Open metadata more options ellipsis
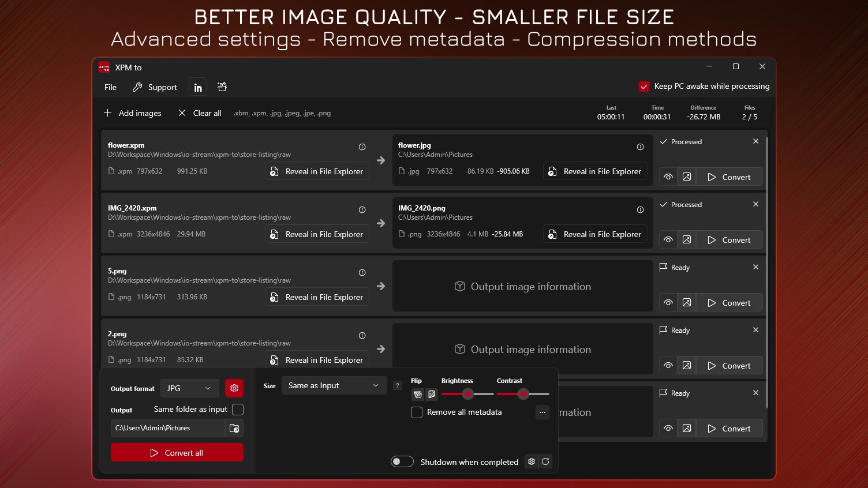The height and width of the screenshot is (488, 868). pos(542,412)
